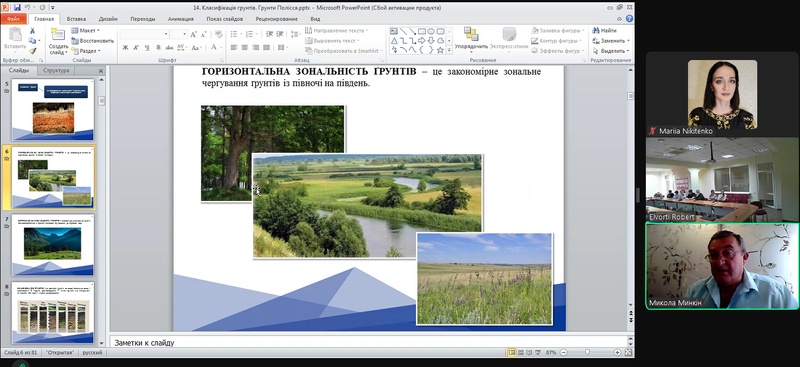Decrease list indent level
Viewport: 800px width, 367px height.
(270, 34)
